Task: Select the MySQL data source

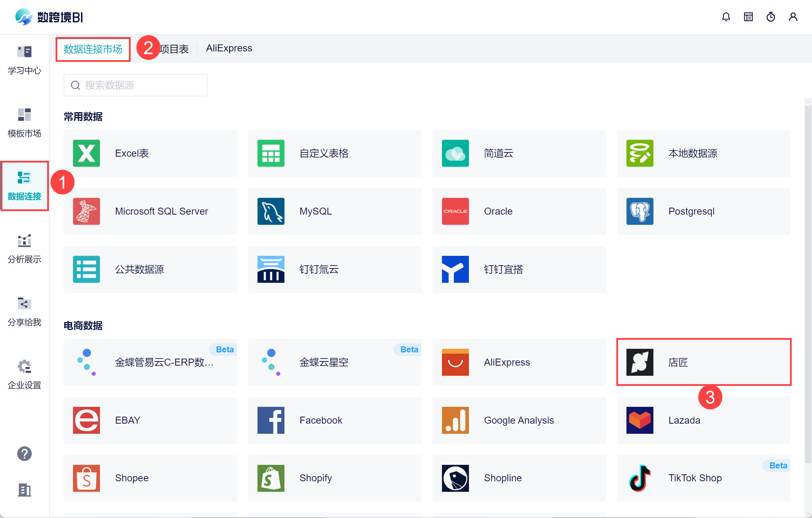Action: tap(334, 211)
